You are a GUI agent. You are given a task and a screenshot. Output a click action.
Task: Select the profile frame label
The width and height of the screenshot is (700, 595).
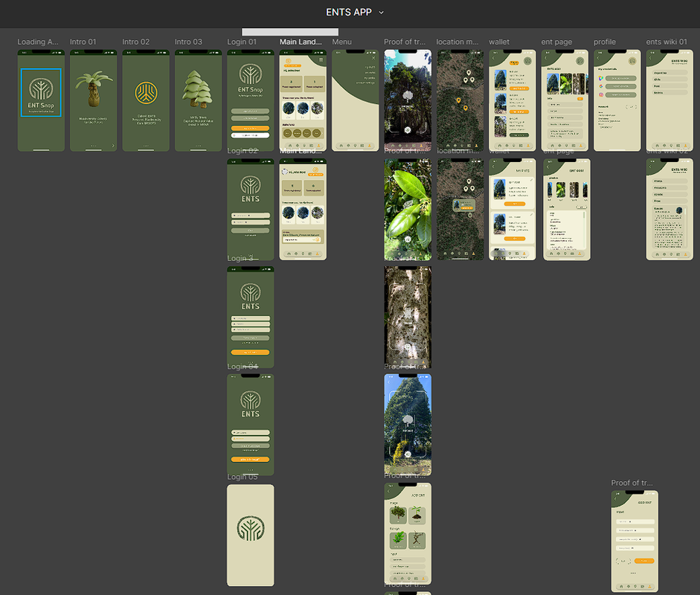[605, 42]
